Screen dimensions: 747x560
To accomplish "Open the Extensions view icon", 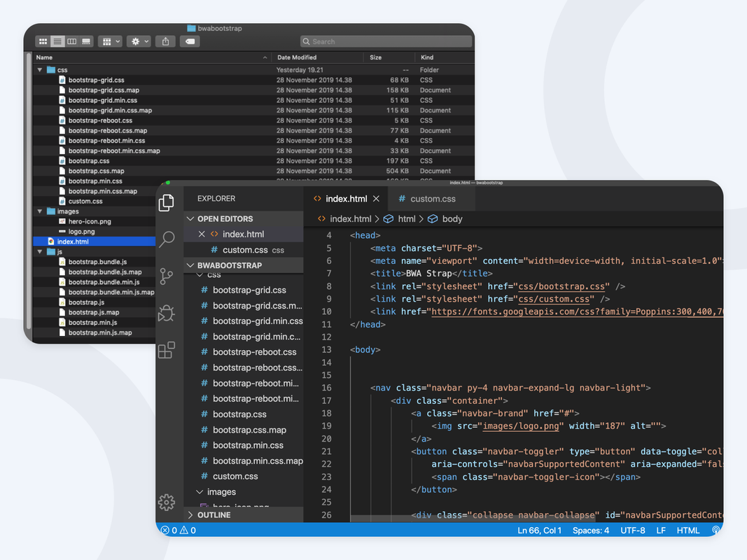I will pos(166,350).
